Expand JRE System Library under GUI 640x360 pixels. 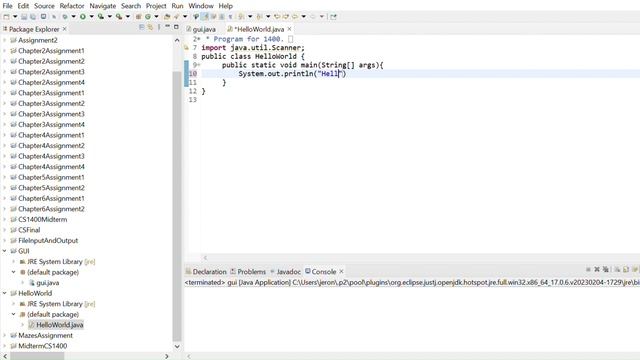coord(13,262)
